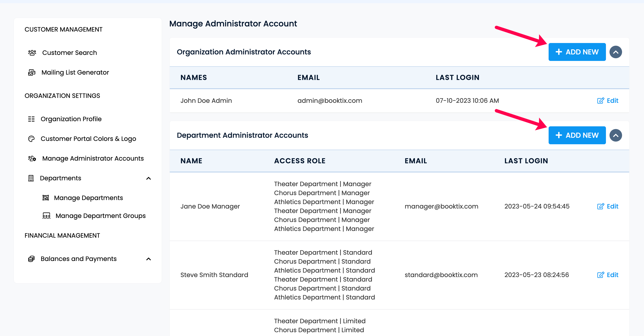Image resolution: width=644 pixels, height=336 pixels.
Task: Click plus icon in Department Administrator Add New
Action: coord(559,135)
